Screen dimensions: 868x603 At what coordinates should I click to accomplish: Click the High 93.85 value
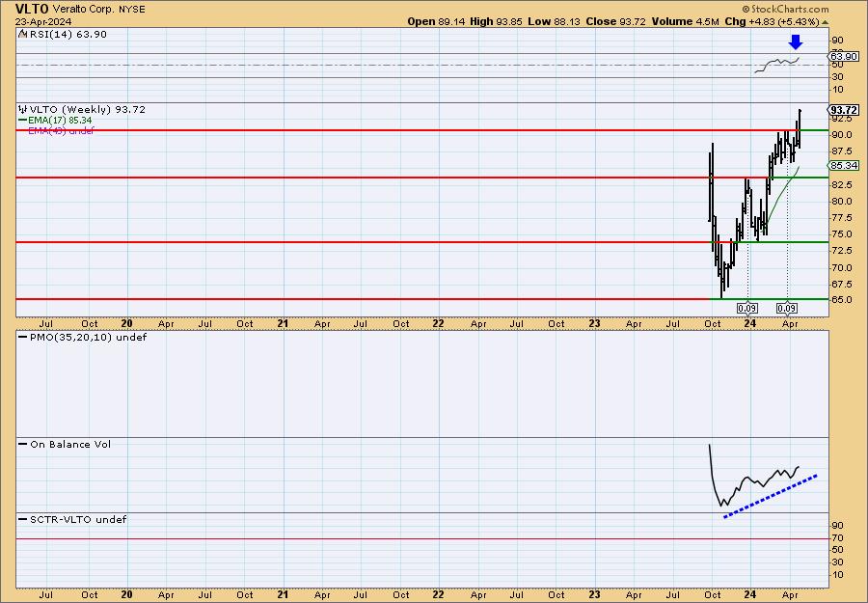[x=496, y=21]
